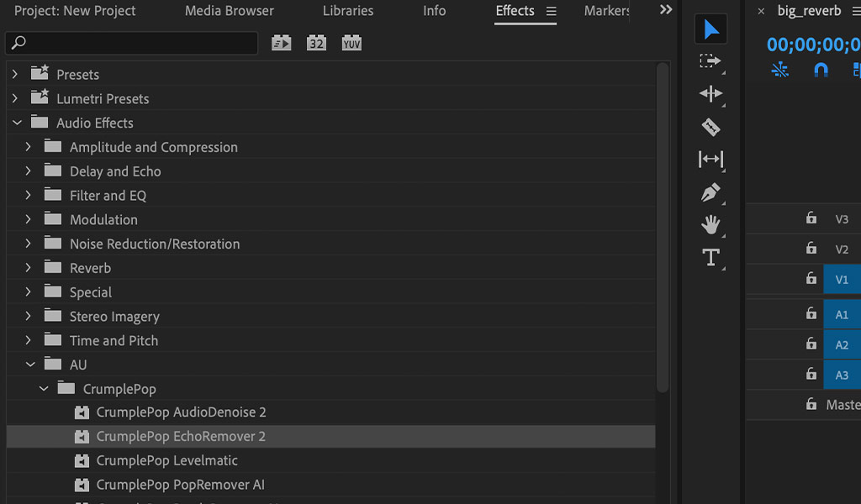
Task: Expand the Time and Pitch folder
Action: (28, 339)
